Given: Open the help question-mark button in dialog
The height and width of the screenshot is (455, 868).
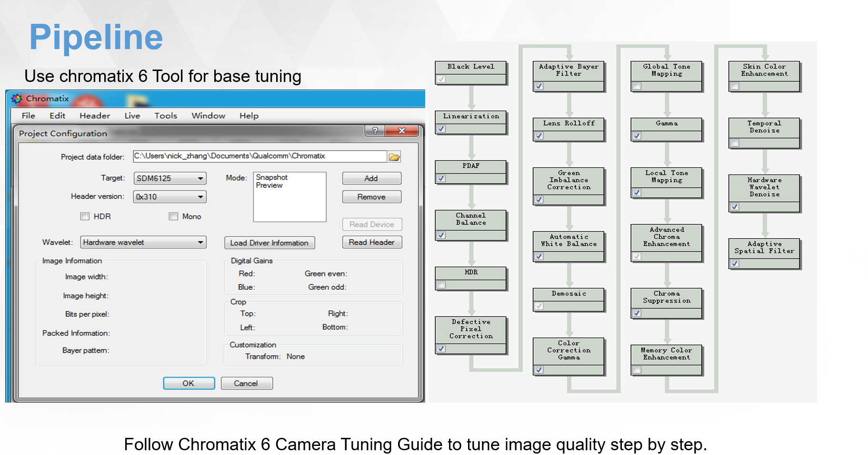Looking at the screenshot, I should (x=375, y=131).
